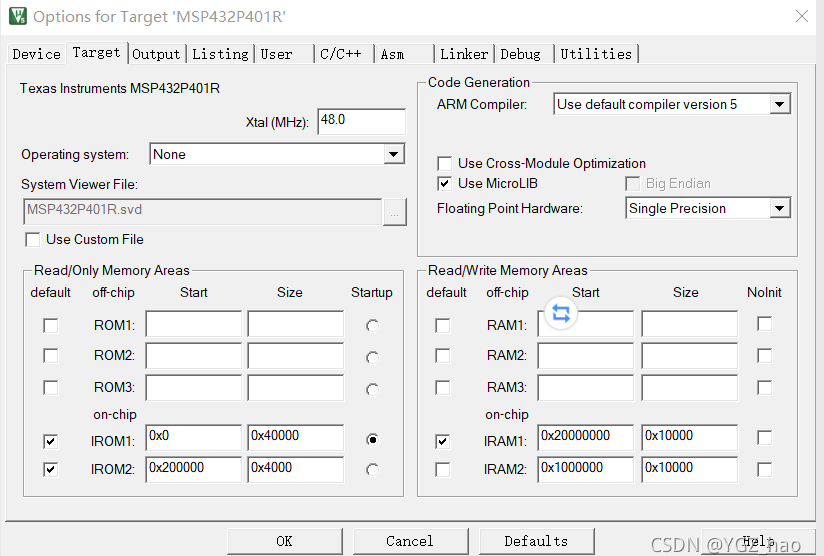This screenshot has height=556, width=824.
Task: Click the circular swap arrows icon
Action: (x=561, y=314)
